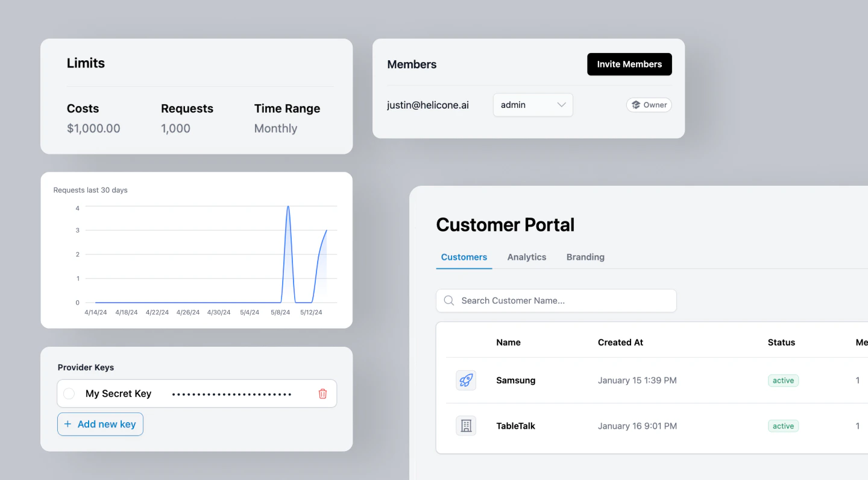Image resolution: width=868 pixels, height=480 pixels.
Task: Delete My Secret Key via trash icon
Action: coord(322,393)
